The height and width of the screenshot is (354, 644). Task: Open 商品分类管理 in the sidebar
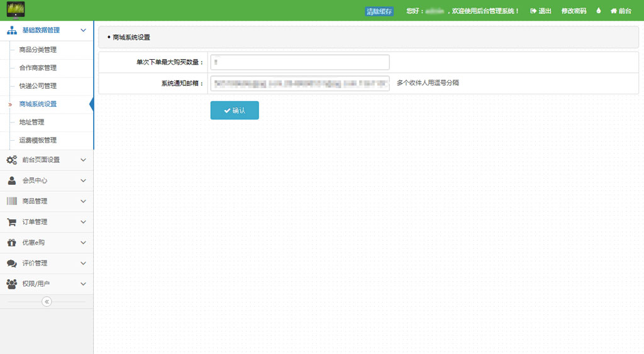(x=38, y=50)
